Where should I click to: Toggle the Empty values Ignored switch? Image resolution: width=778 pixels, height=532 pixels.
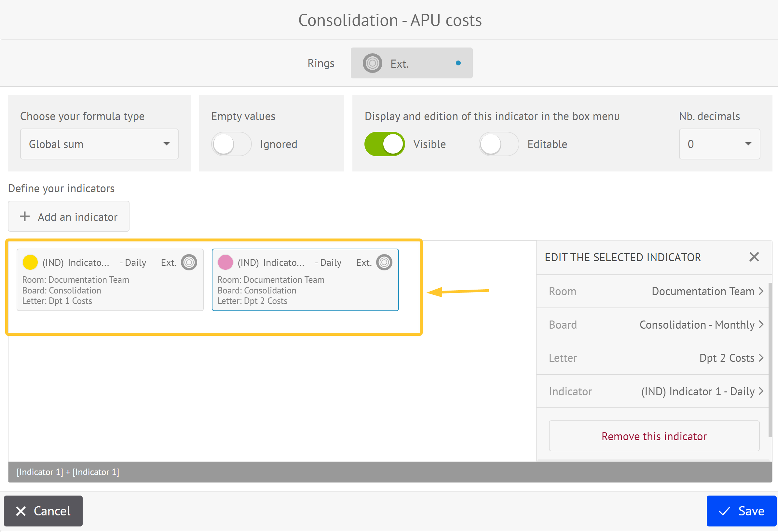click(231, 144)
